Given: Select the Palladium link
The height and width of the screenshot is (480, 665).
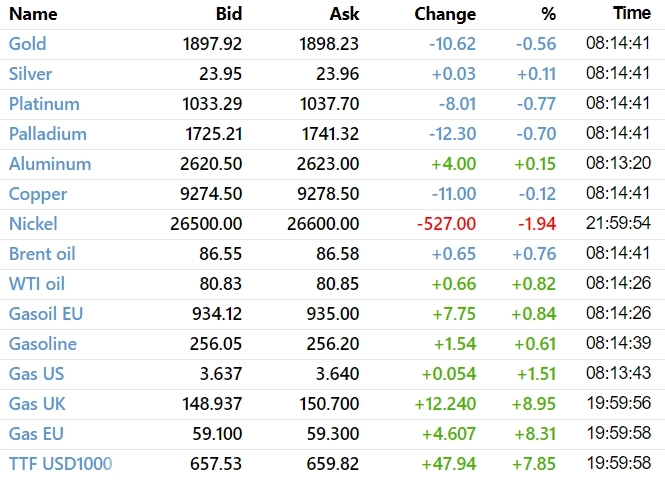Looking at the screenshot, I should pyautogui.click(x=48, y=134).
